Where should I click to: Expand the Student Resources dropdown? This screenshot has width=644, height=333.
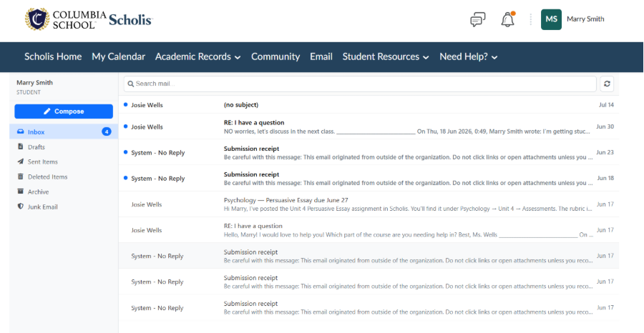pyautogui.click(x=386, y=57)
